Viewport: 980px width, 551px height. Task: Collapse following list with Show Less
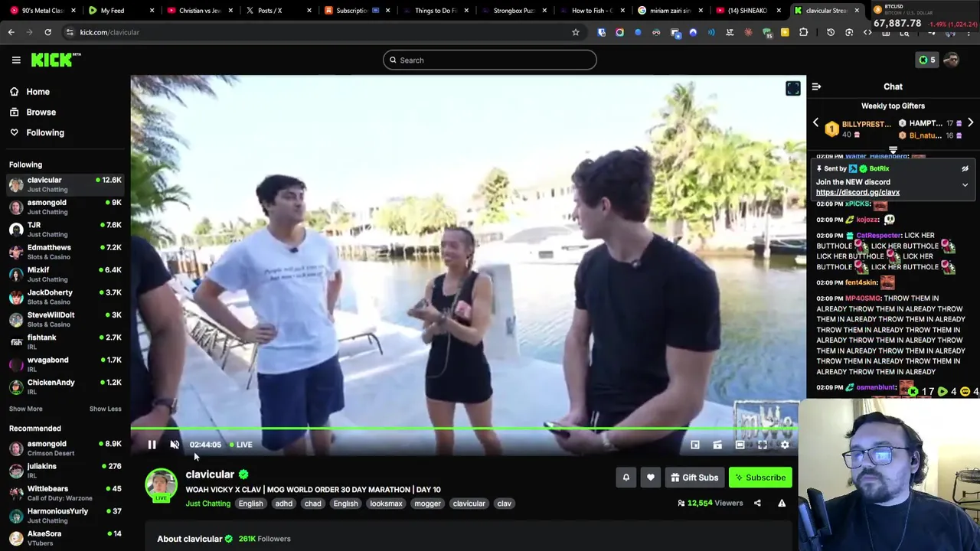click(x=105, y=409)
